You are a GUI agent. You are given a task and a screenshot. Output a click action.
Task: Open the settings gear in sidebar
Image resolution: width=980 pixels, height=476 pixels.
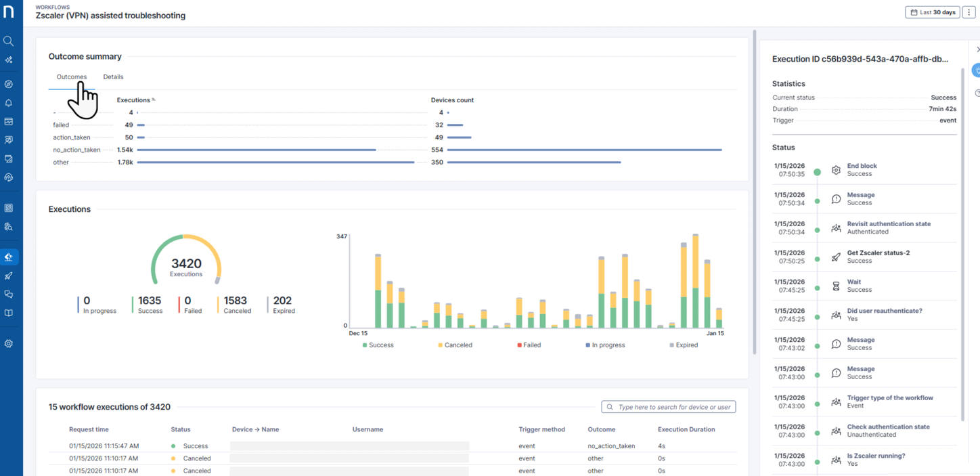(x=9, y=344)
